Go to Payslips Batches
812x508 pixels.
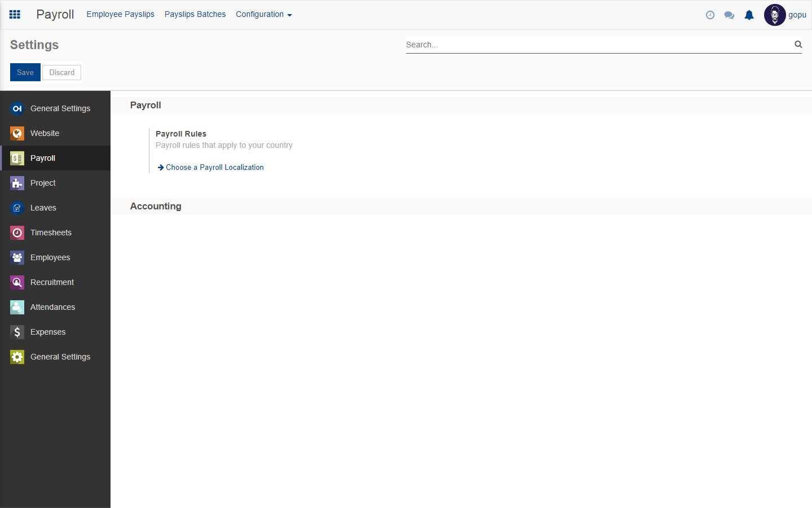point(195,15)
